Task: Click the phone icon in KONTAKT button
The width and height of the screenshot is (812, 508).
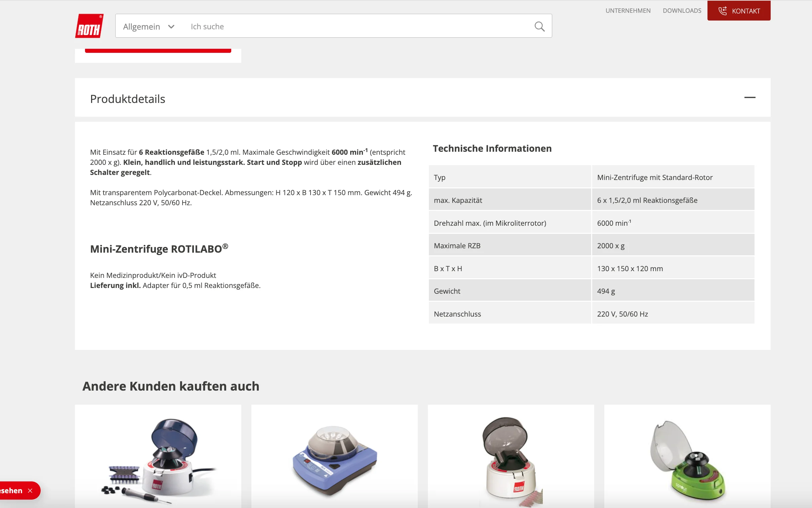Action: pyautogui.click(x=722, y=11)
